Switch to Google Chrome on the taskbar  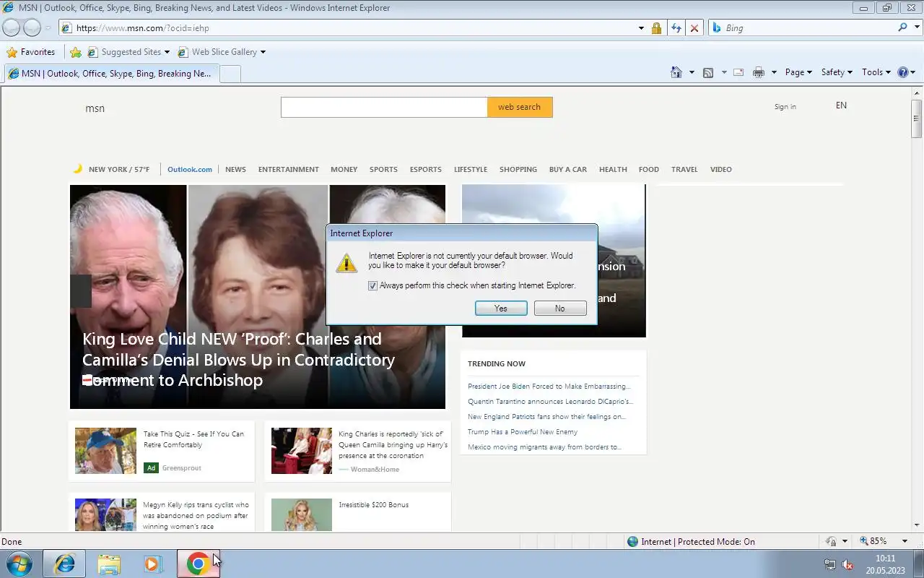coord(198,564)
